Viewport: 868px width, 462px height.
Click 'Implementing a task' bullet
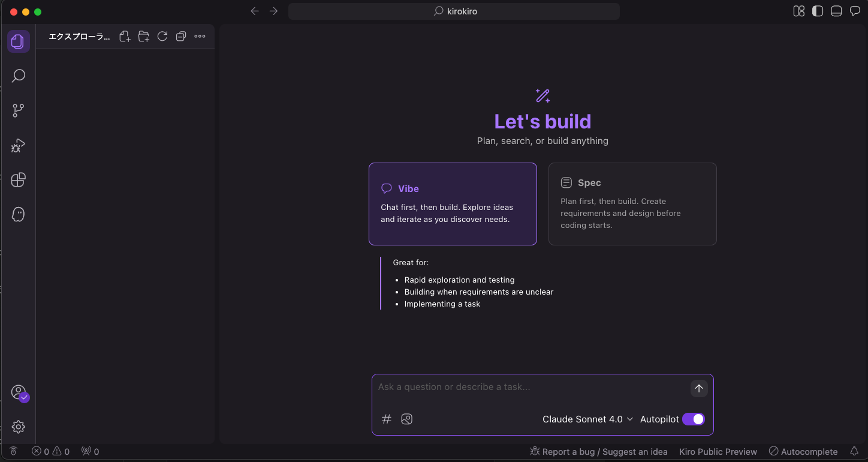point(442,304)
